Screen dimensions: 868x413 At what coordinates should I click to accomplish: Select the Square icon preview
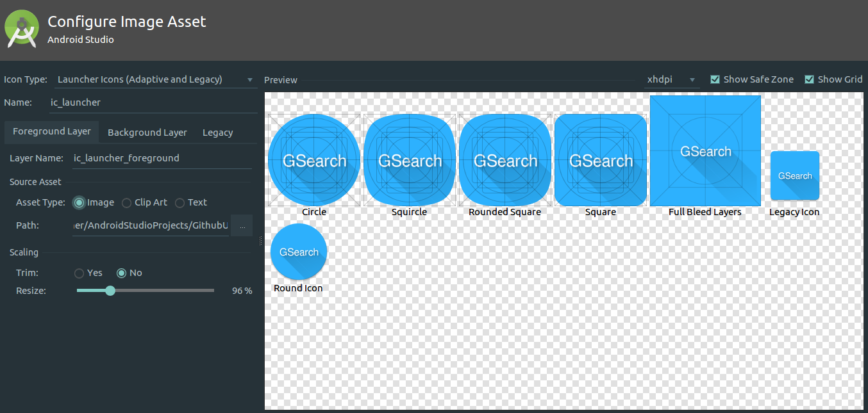600,160
